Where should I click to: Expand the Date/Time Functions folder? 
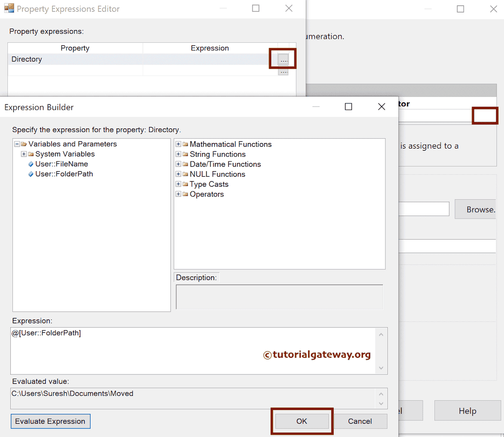pos(178,164)
